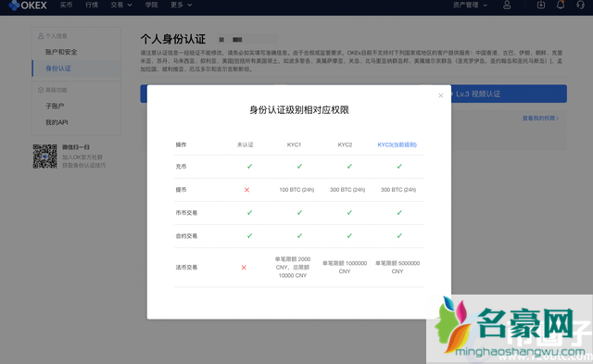Expand the 资产管理 dropdown
Viewport: 593px width, 364px height.
470,5
